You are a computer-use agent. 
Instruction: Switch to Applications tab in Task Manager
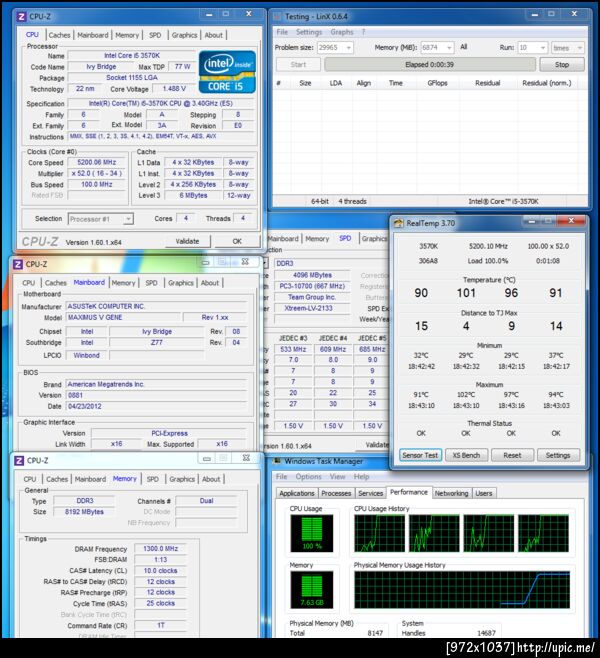click(x=297, y=494)
